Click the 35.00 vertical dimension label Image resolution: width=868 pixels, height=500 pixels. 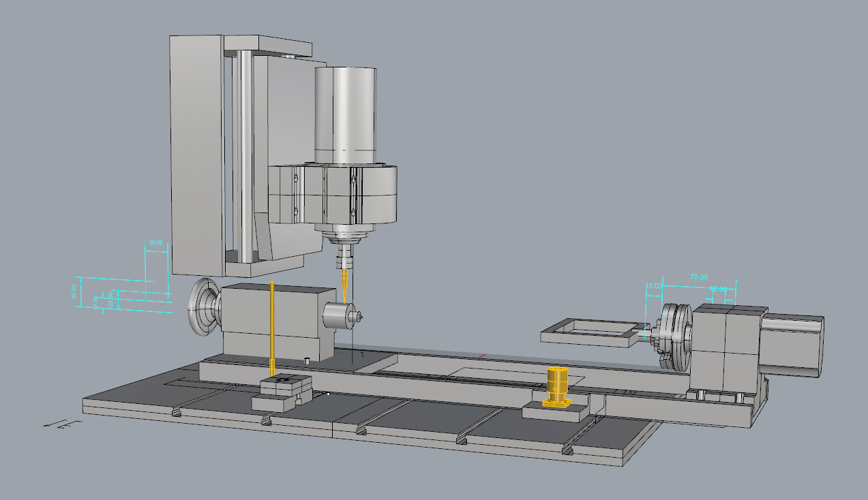pyautogui.click(x=74, y=292)
